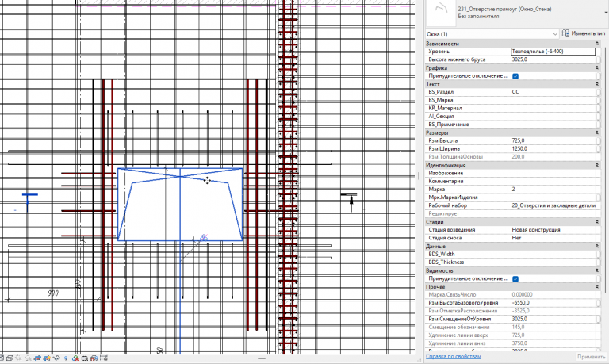Click the empty BS_Марка value field
609x364 pixels.
point(553,100)
